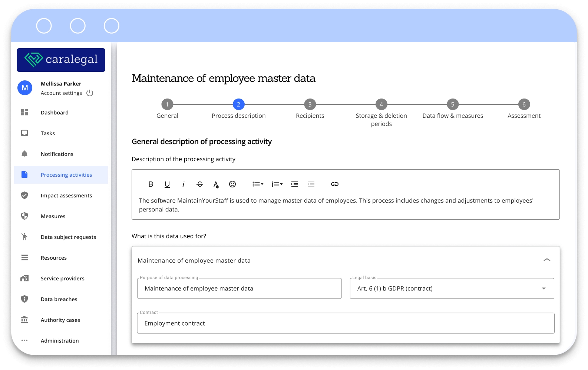
Task: Click the Measures shield icon
Action: pyautogui.click(x=24, y=216)
